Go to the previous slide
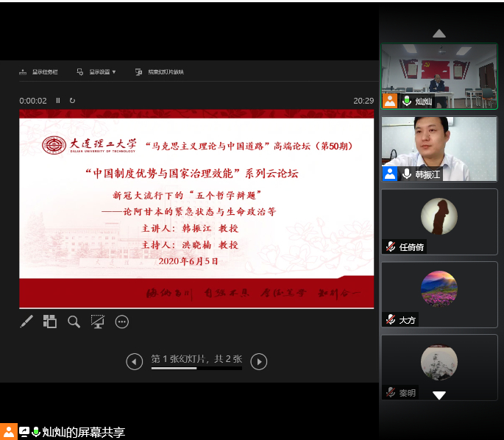 point(135,361)
